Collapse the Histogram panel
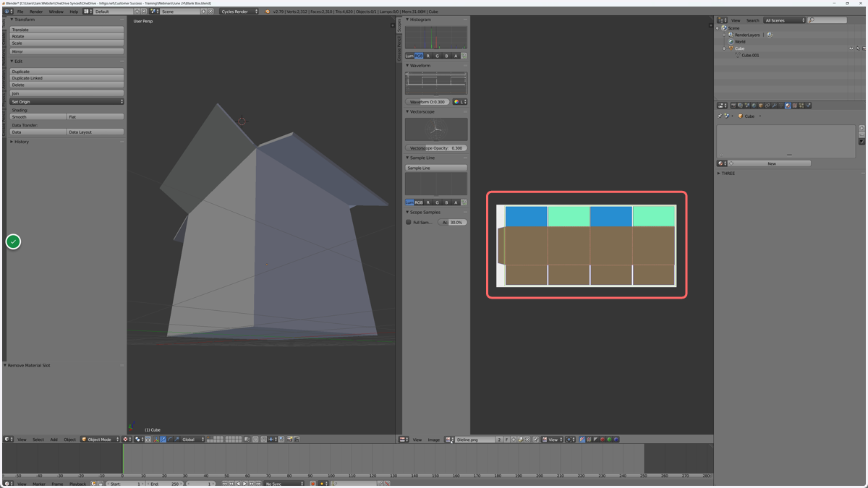Screen dimensions: 868x488 coord(420,20)
